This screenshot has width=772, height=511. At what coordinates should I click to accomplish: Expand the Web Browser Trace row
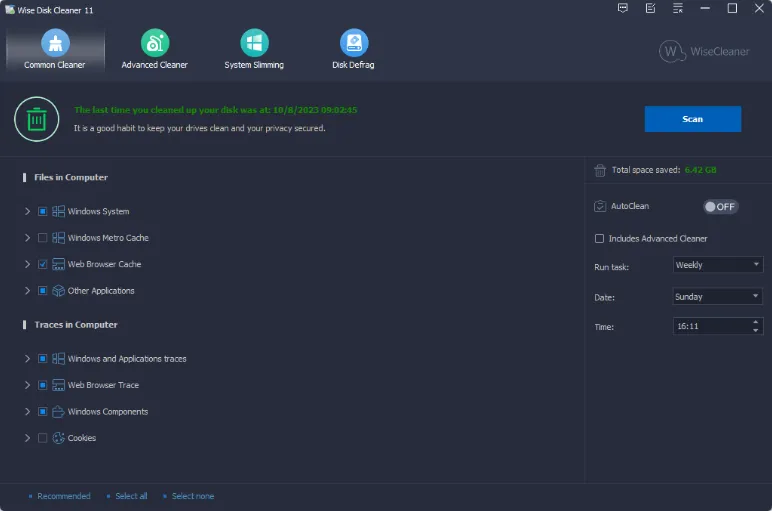coord(27,385)
